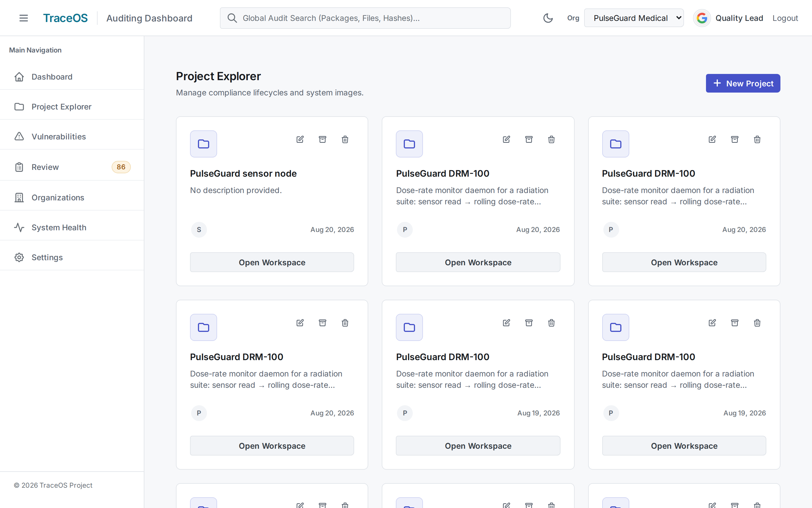Click the TraceOS logo
812x508 pixels.
point(65,18)
